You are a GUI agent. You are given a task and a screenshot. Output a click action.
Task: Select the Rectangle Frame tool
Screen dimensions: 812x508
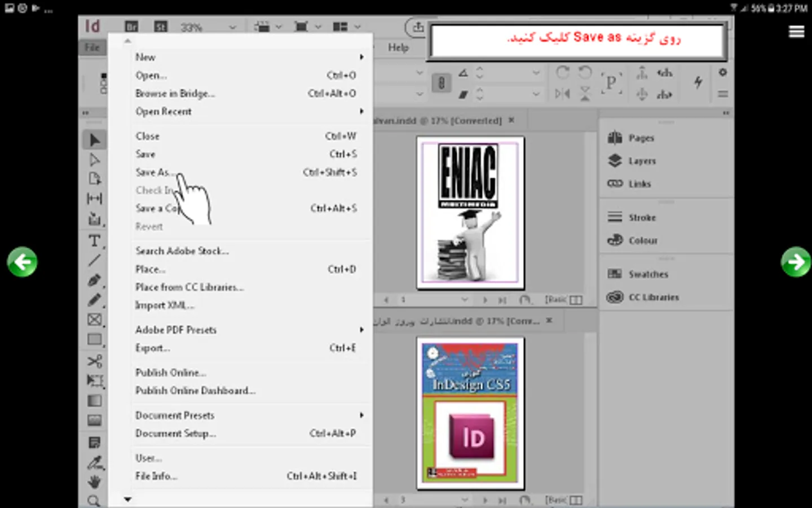[94, 319]
